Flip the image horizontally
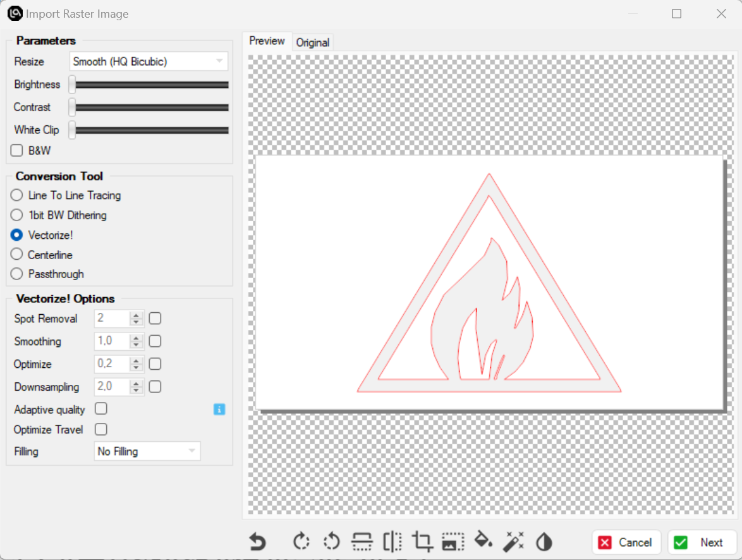Screen dimensions: 742x560 click(x=392, y=542)
